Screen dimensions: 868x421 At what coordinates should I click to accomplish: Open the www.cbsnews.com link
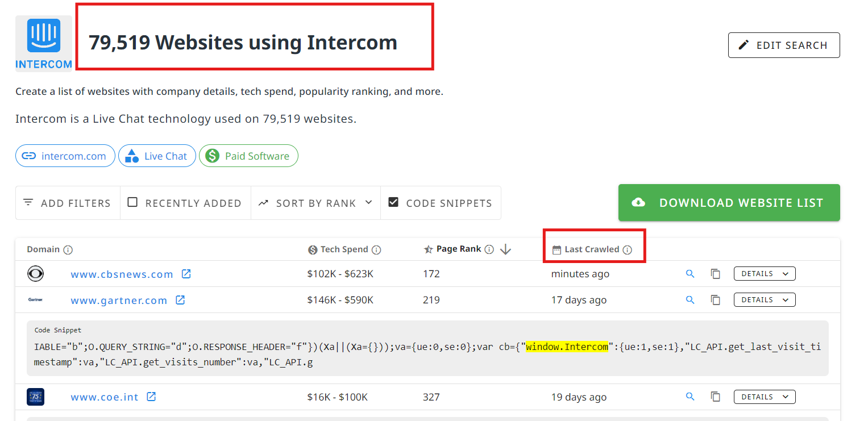(x=122, y=274)
